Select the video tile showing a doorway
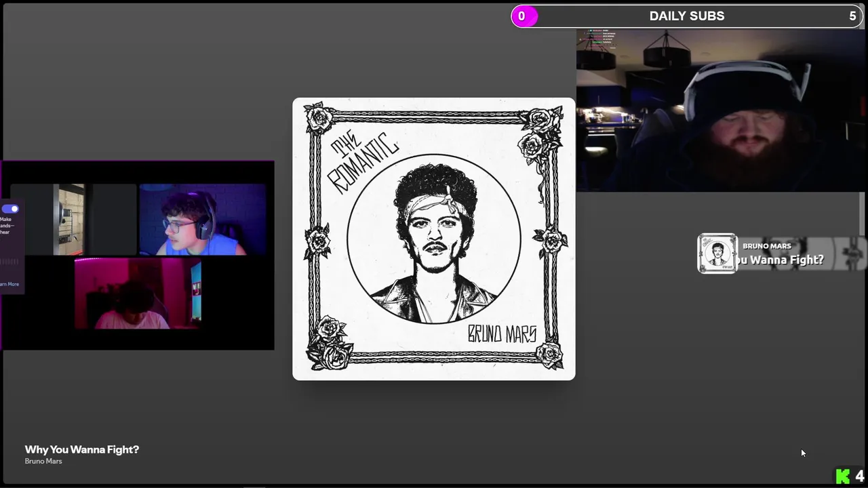This screenshot has width=868, height=488. (73, 220)
